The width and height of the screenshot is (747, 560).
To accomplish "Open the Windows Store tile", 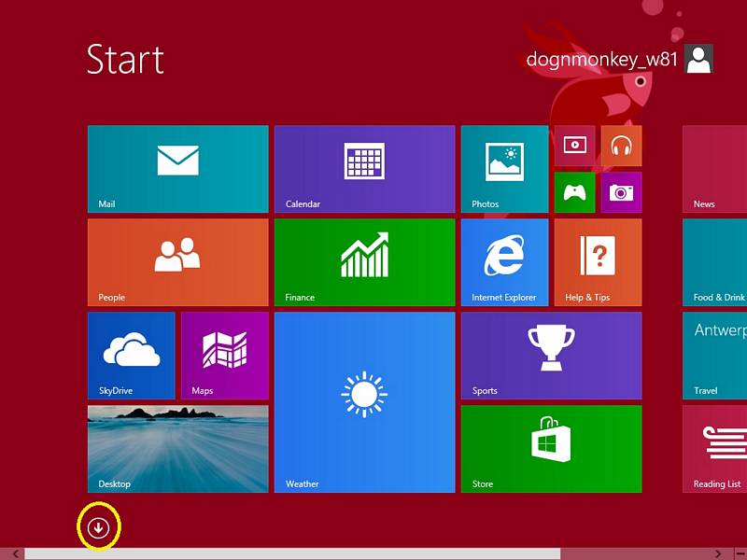I will point(551,449).
